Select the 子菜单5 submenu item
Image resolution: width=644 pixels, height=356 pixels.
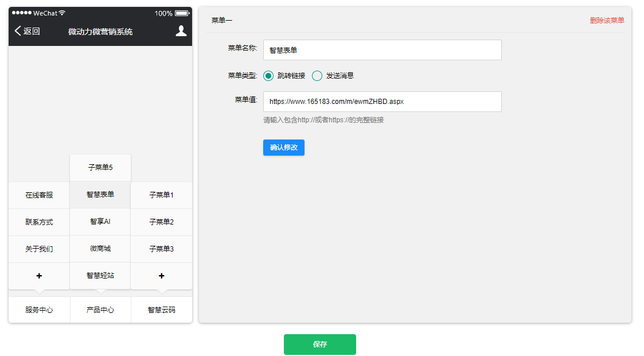pos(100,168)
